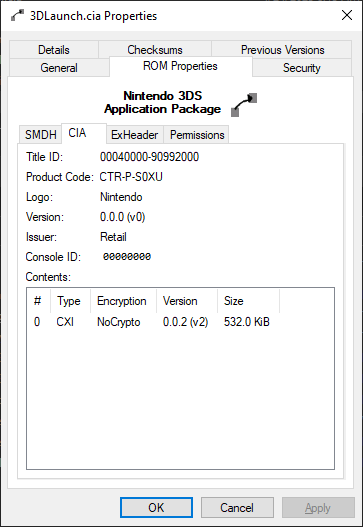Viewport: 363px width, 527px height.
Task: Click the product code CTR-P-S0XU
Action: tap(131, 177)
